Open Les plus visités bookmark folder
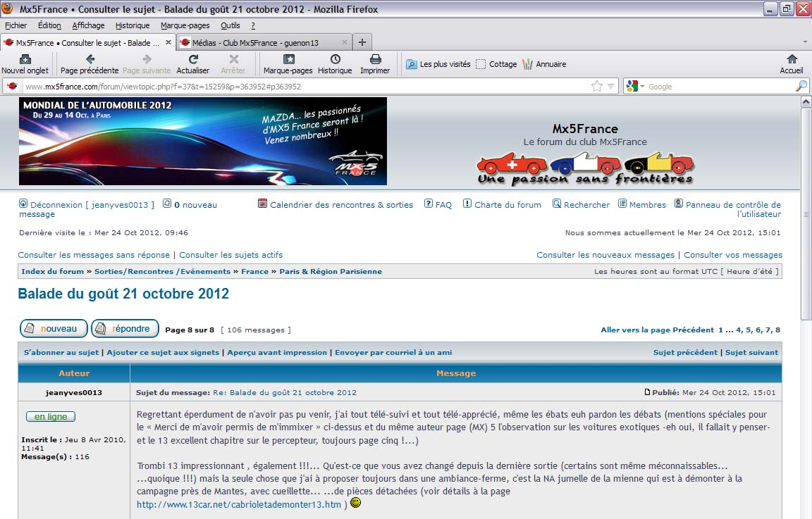Screen dimensions: 812x519 pos(438,64)
